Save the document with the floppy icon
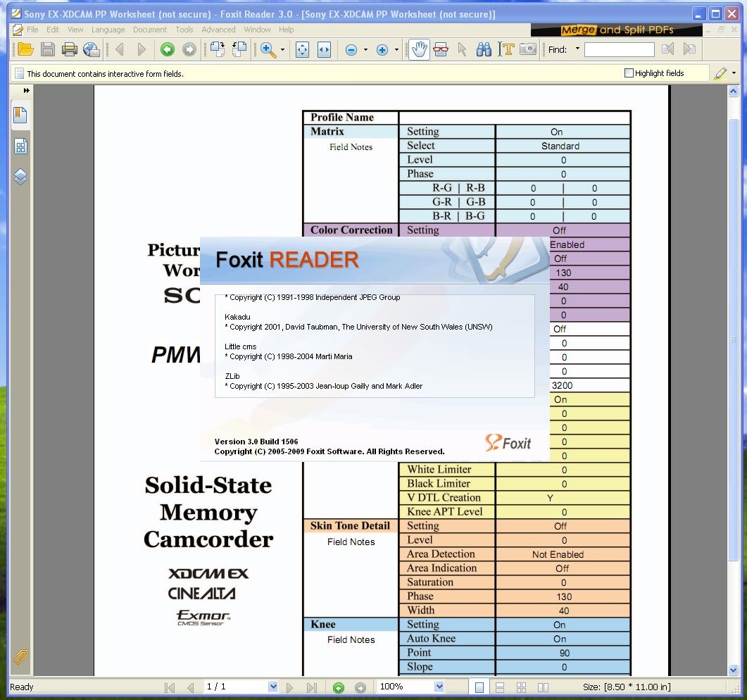 tap(48, 49)
